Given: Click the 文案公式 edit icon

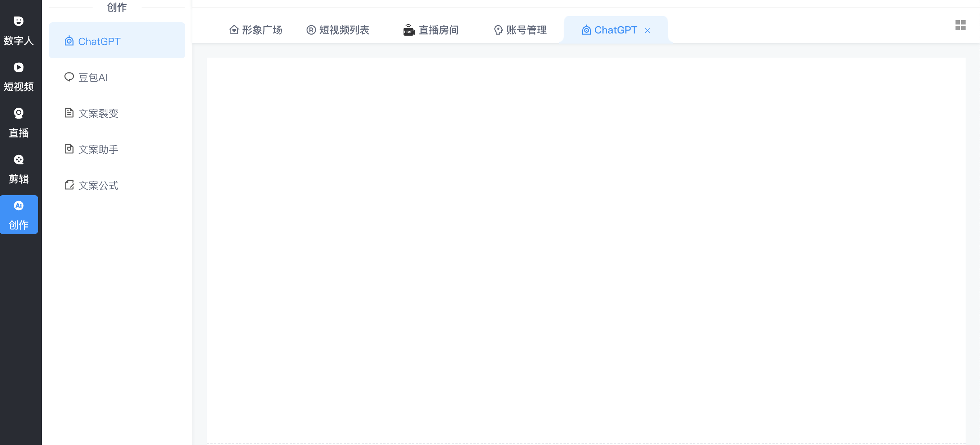Looking at the screenshot, I should pos(69,185).
